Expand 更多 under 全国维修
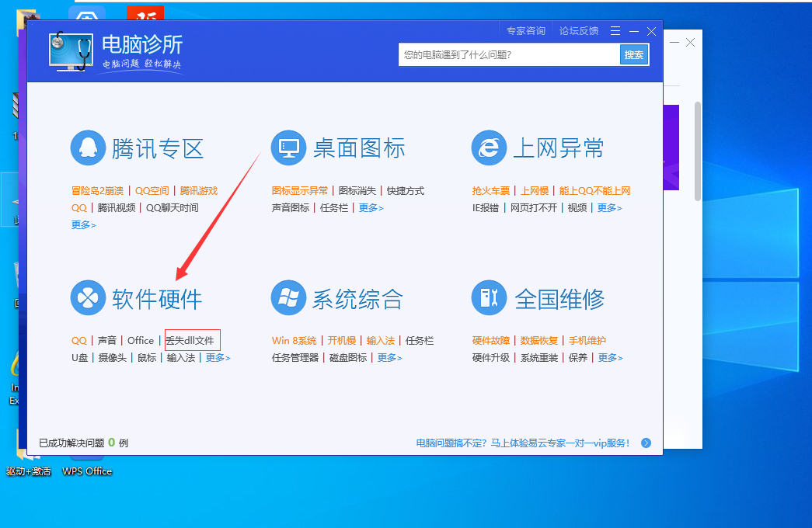Viewport: 812px width, 528px height. click(x=610, y=358)
